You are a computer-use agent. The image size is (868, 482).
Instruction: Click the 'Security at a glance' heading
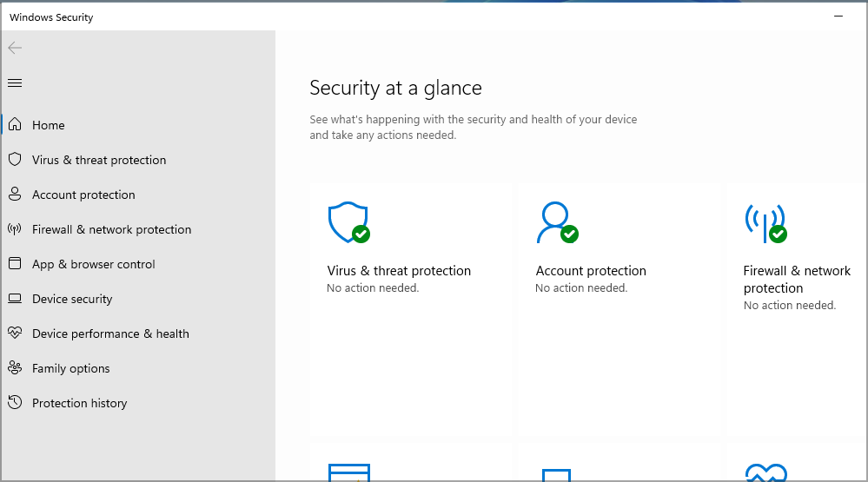pyautogui.click(x=395, y=88)
